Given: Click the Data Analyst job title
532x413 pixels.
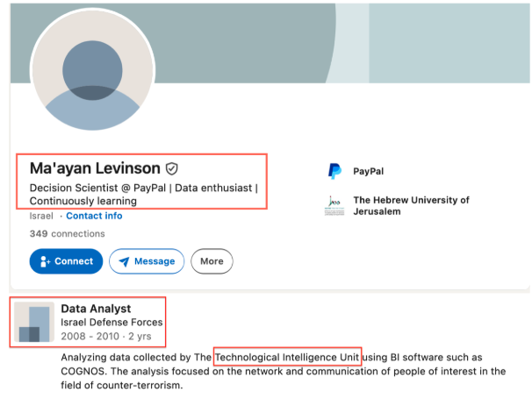Looking at the screenshot, I should coord(96,309).
